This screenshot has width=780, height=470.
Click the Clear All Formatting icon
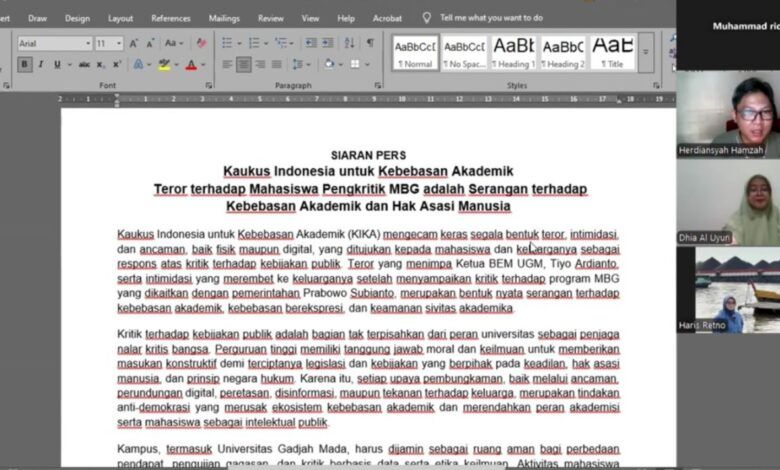click(201, 43)
